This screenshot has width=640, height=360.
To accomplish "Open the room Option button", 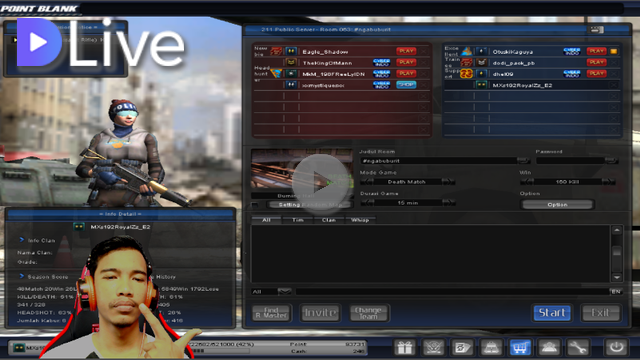I will pos(557,204).
